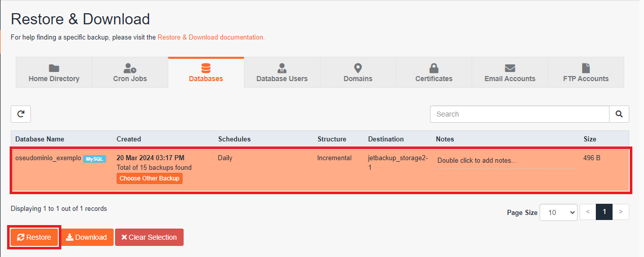Viewport: 644px width, 257px height.
Task: Click the Search input field
Action: tap(519, 114)
